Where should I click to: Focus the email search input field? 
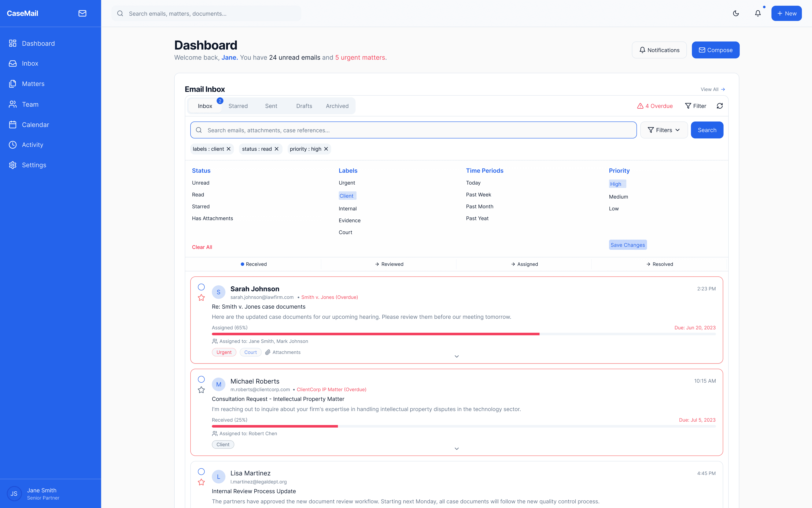point(413,130)
